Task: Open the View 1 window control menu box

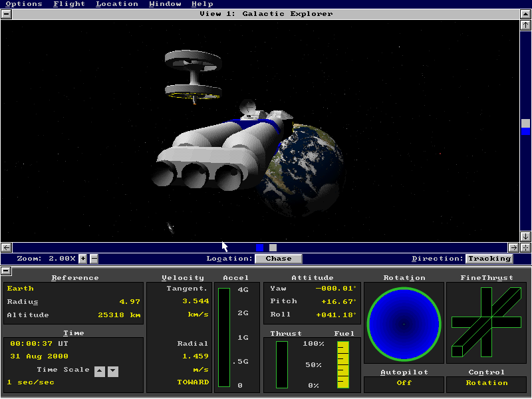Action: pos(7,14)
